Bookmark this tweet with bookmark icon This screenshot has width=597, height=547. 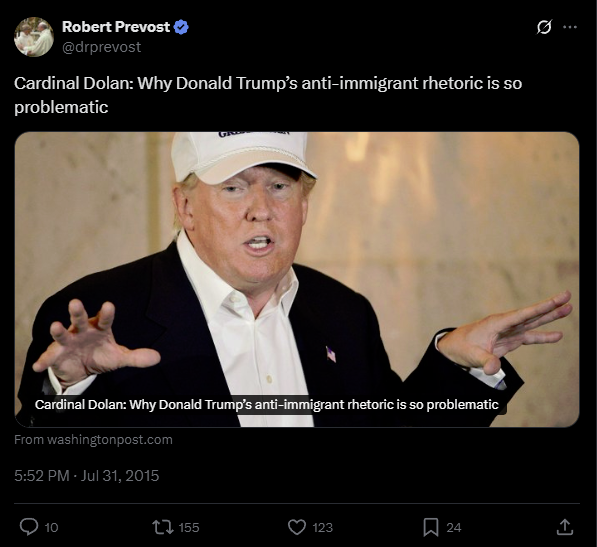point(431,527)
